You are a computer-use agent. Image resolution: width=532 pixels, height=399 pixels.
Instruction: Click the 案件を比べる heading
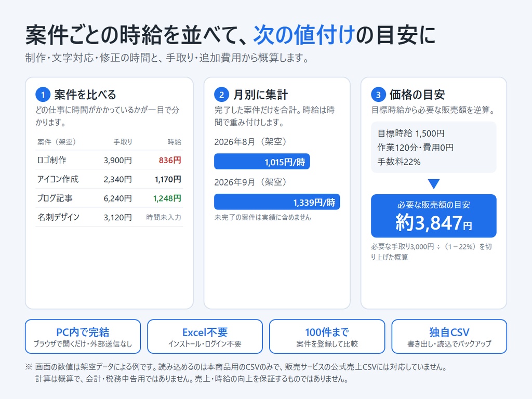point(85,95)
